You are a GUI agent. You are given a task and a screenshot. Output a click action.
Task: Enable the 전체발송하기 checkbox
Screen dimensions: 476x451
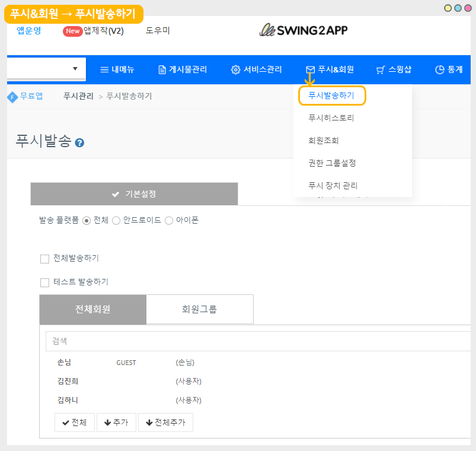(x=44, y=259)
